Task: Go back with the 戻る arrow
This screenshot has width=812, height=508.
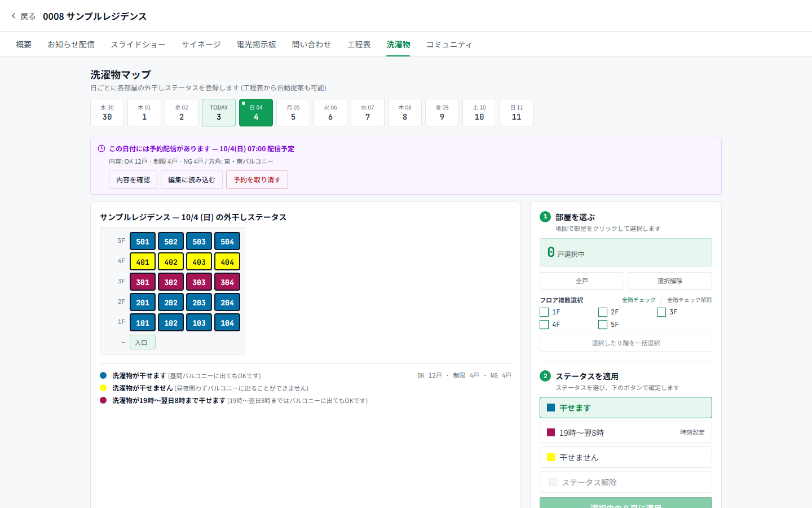Action: [23, 16]
